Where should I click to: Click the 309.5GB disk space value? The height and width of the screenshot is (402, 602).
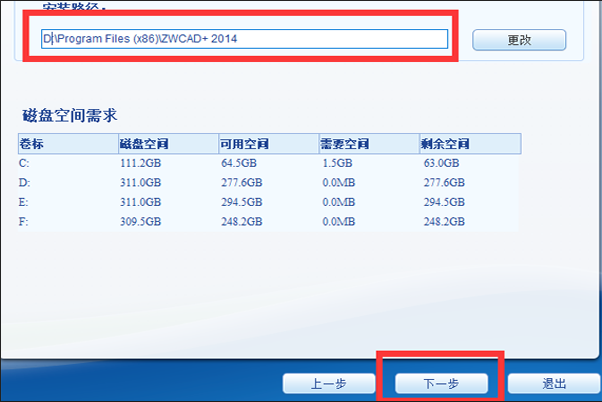(x=141, y=222)
